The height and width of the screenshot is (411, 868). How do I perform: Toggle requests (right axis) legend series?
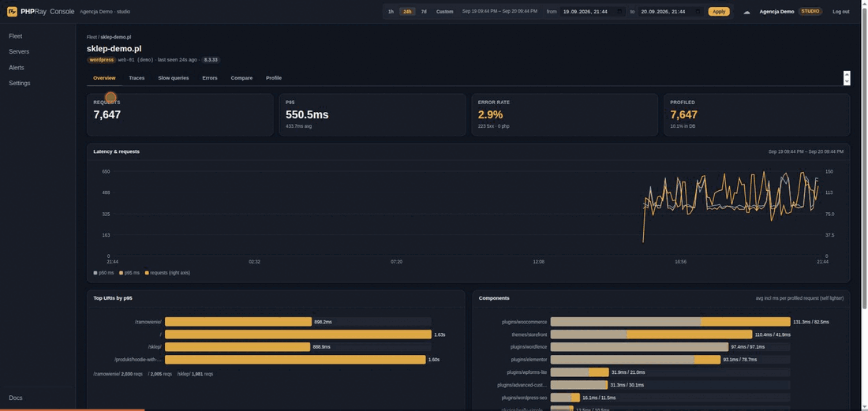(x=167, y=273)
